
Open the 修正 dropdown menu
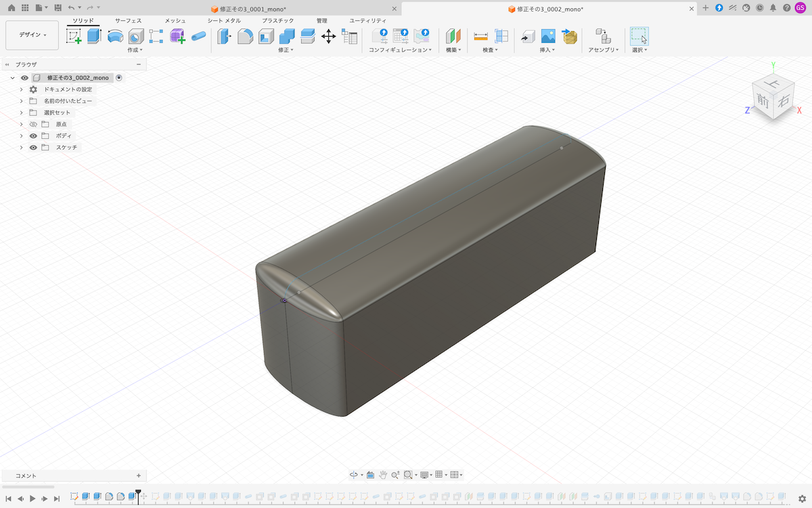286,50
